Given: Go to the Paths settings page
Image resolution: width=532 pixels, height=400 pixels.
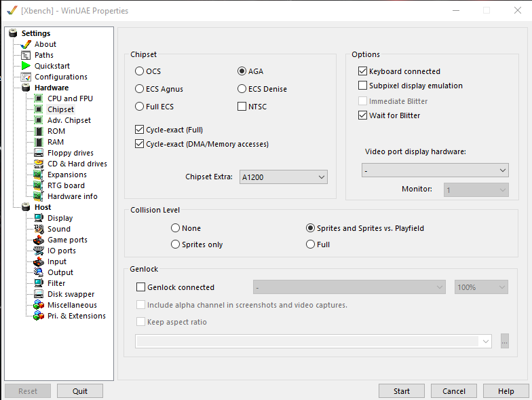Looking at the screenshot, I should pos(44,55).
